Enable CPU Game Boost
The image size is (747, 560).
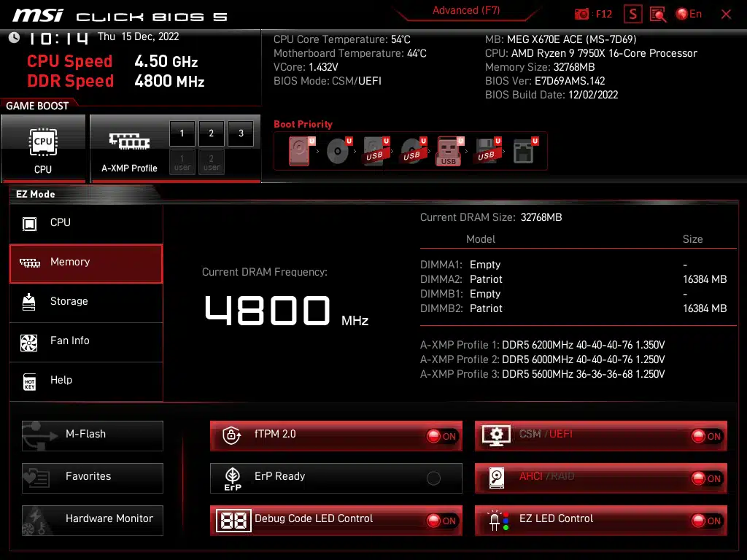point(43,149)
